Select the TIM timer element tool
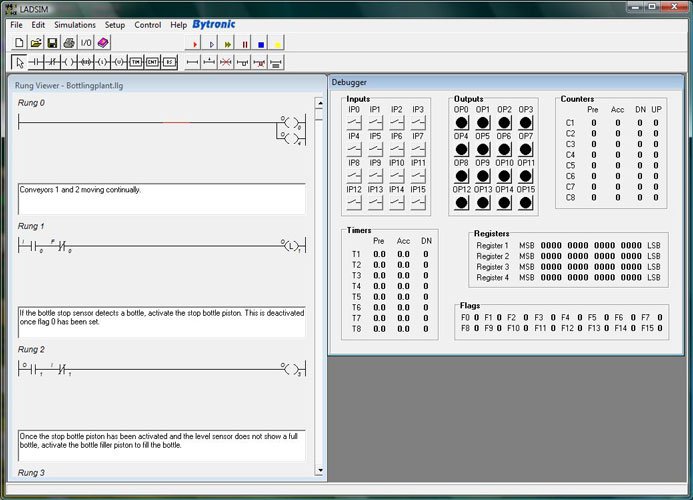 (135, 62)
